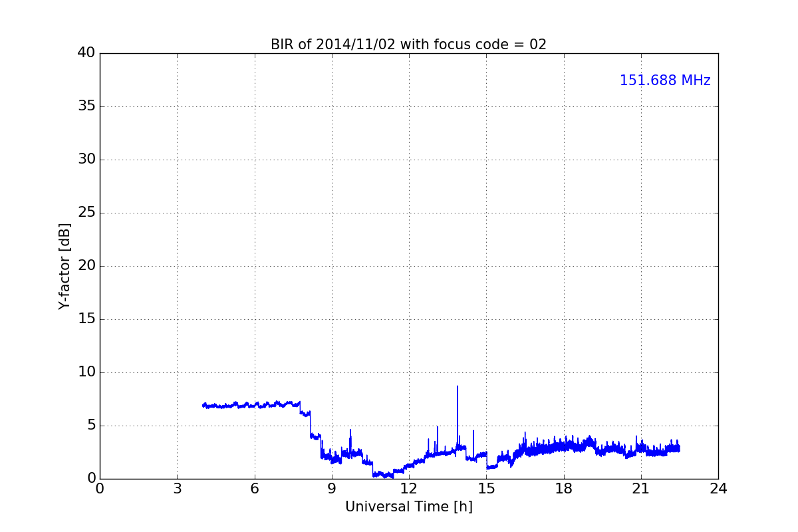Click x-axis tick label "3"

tap(177, 488)
